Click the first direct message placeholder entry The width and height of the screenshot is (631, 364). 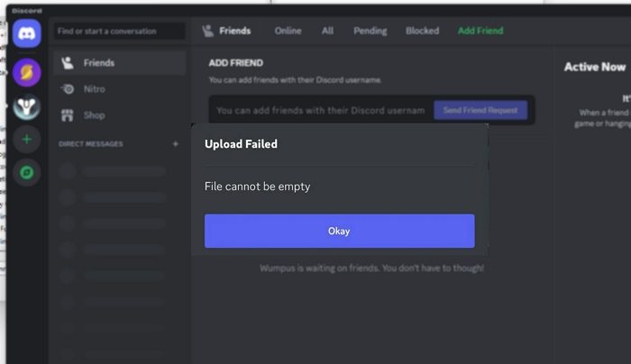[x=113, y=170]
